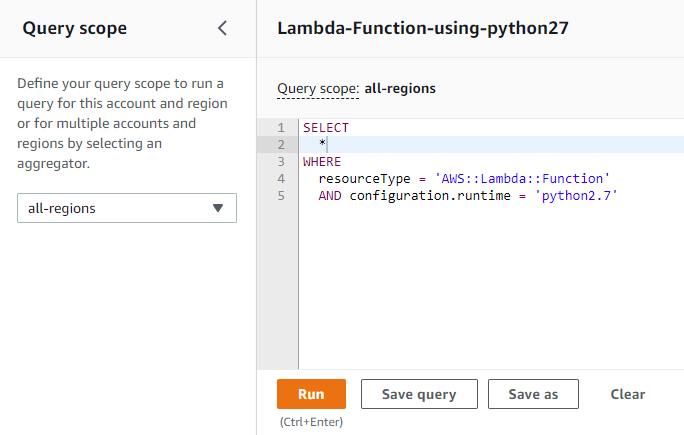
Task: Click the dotted-underlined Query scope label
Action: (318, 89)
